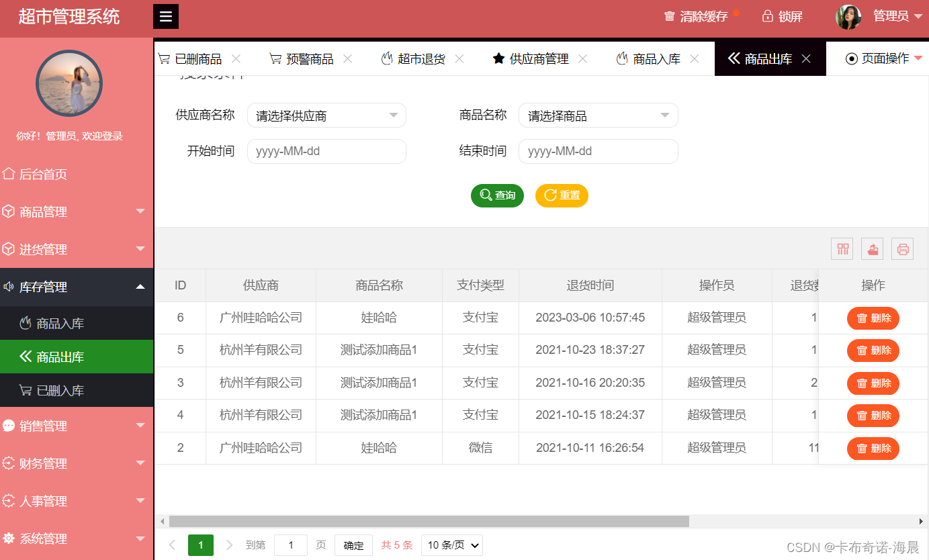Image resolution: width=929 pixels, height=560 pixels.
Task: Collapse the 库存管理 sidebar menu
Action: click(x=77, y=287)
